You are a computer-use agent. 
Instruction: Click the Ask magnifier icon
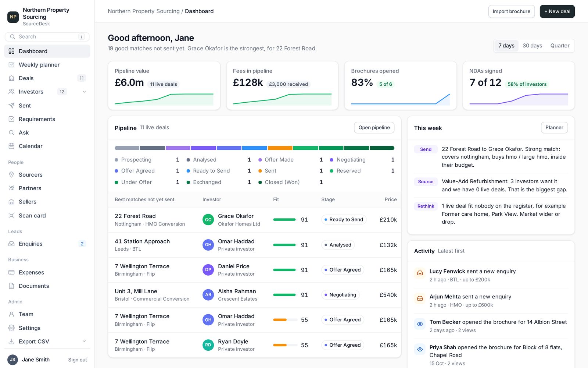click(x=11, y=132)
